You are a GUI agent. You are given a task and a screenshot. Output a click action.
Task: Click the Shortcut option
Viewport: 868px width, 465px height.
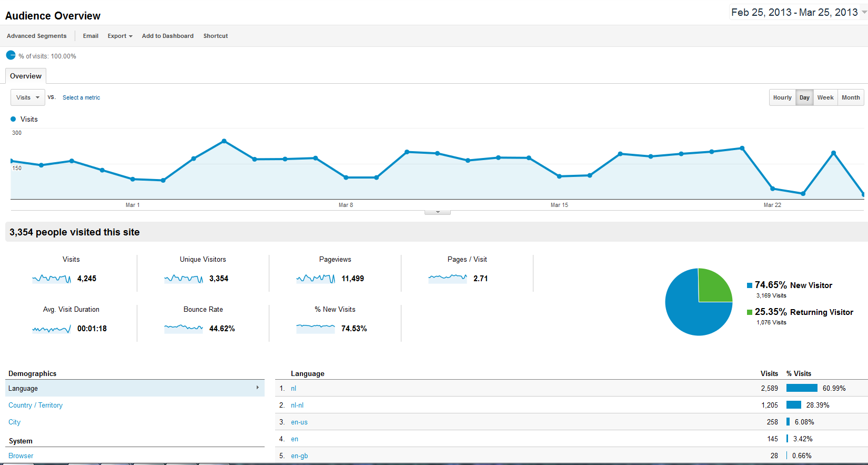(x=216, y=36)
